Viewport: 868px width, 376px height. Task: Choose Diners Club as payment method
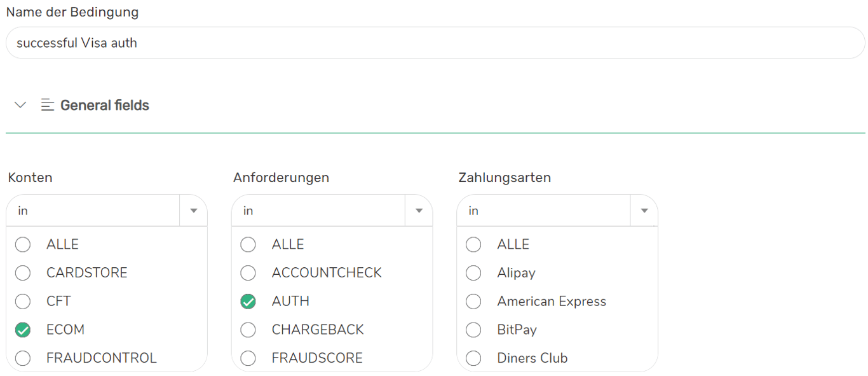coord(473,358)
